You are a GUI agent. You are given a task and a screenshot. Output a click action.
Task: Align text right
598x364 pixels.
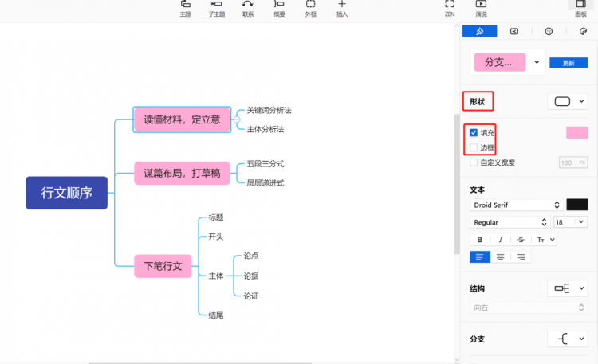tap(521, 257)
